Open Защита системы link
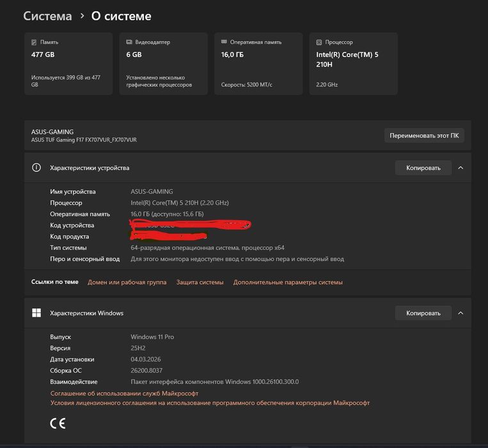Viewport: 488px width, 448px height. pos(200,282)
